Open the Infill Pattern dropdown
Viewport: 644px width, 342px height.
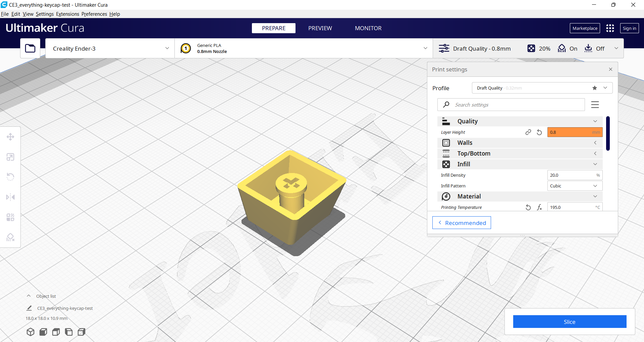[x=575, y=186]
